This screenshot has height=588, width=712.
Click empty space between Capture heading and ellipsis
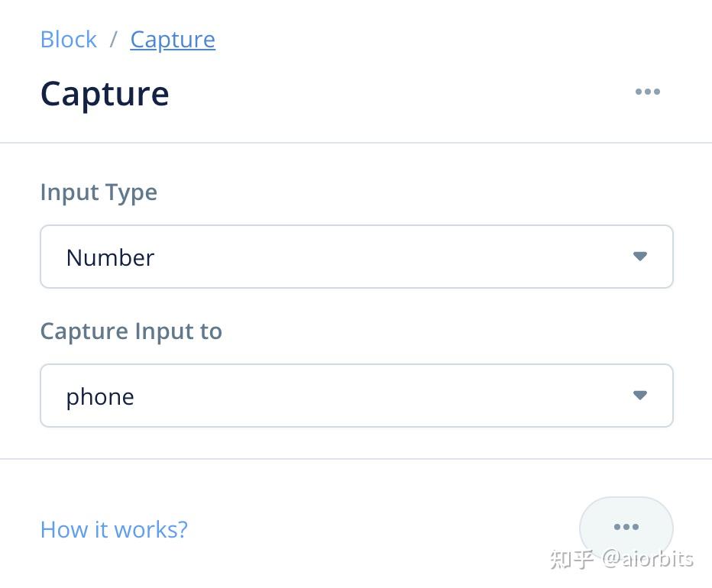tap(397, 94)
